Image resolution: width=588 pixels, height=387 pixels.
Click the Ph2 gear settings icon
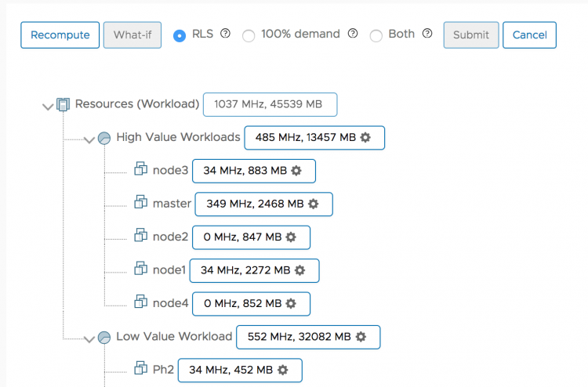point(282,370)
